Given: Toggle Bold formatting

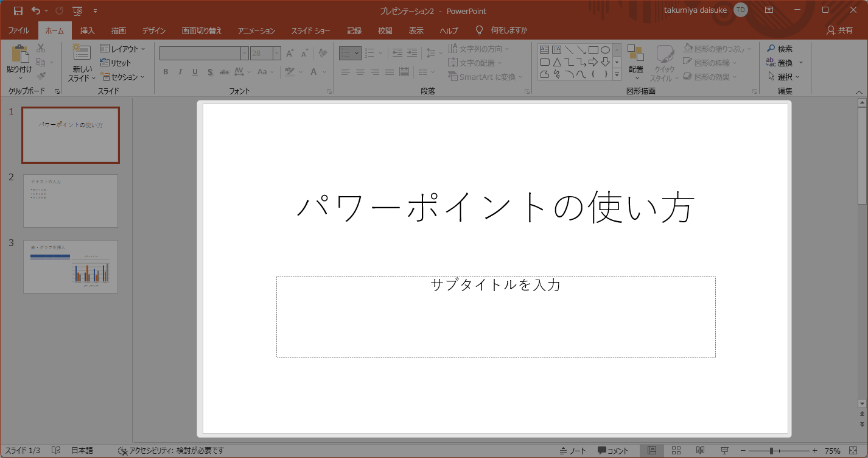Looking at the screenshot, I should 166,72.
